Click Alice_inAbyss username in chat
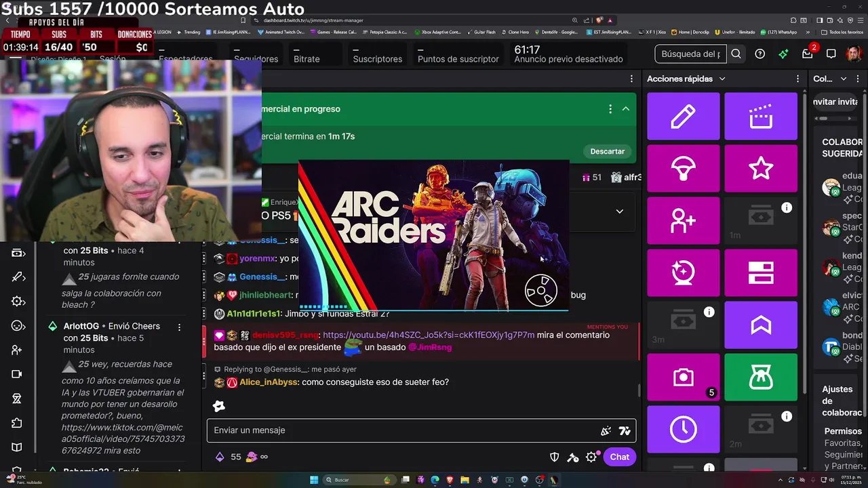Image resolution: width=868 pixels, height=488 pixels. (x=268, y=382)
